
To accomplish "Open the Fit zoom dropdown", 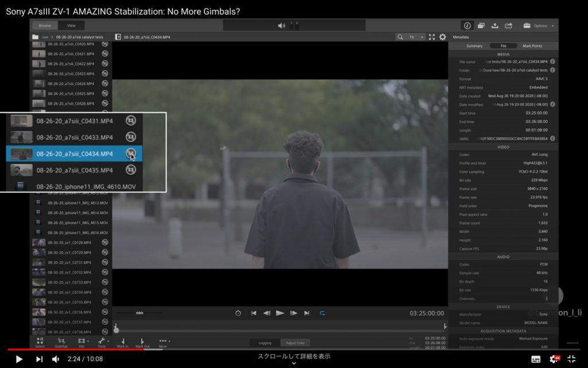I will (416, 37).
